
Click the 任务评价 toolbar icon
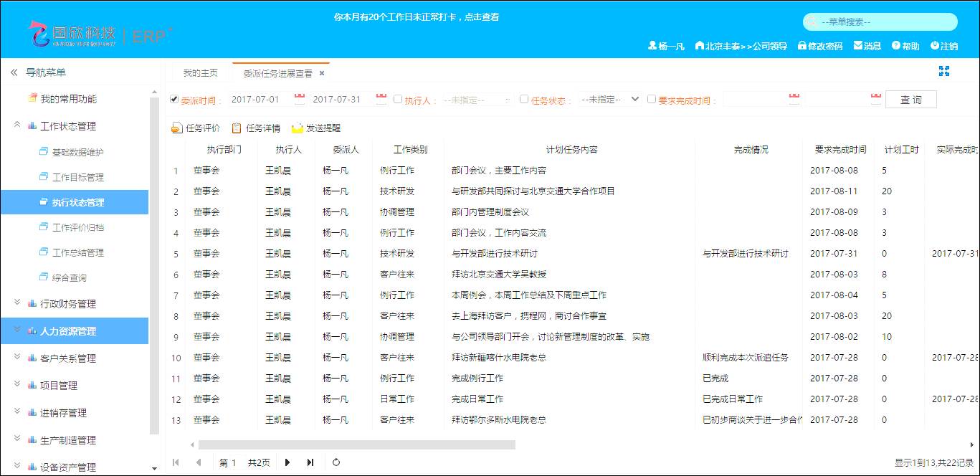pyautogui.click(x=177, y=128)
